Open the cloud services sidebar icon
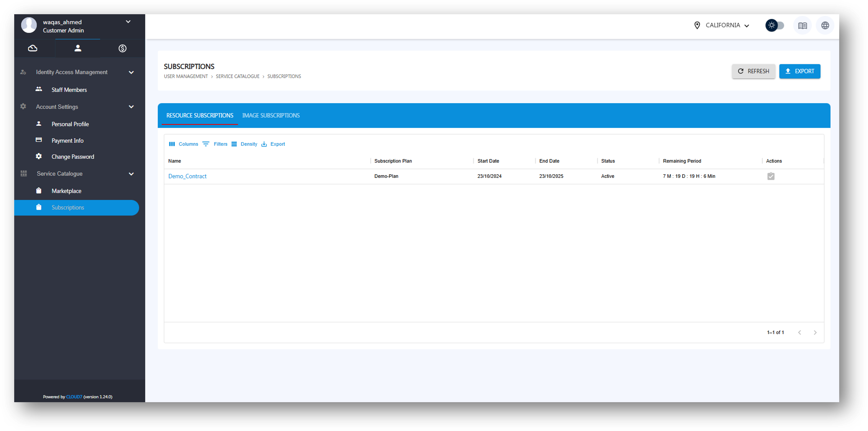868x431 pixels. pyautogui.click(x=33, y=48)
